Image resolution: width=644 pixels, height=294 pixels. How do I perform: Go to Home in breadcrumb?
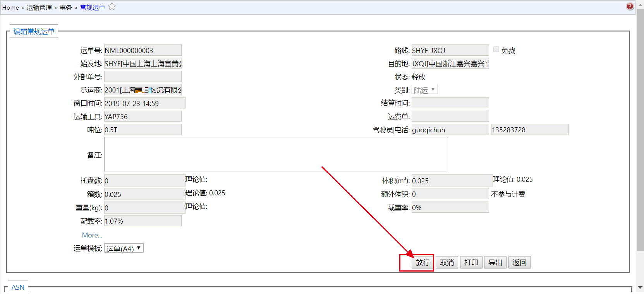[x=10, y=7]
